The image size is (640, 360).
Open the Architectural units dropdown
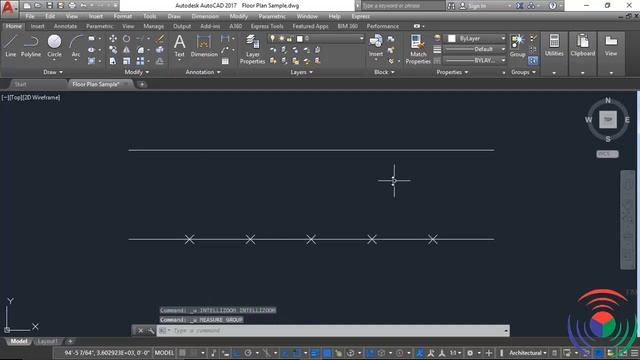[x=528, y=353]
